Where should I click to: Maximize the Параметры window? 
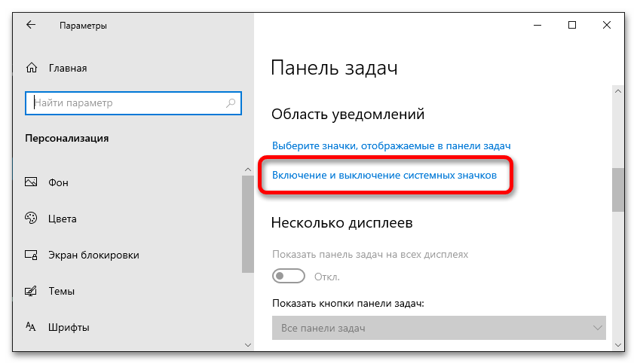click(572, 25)
